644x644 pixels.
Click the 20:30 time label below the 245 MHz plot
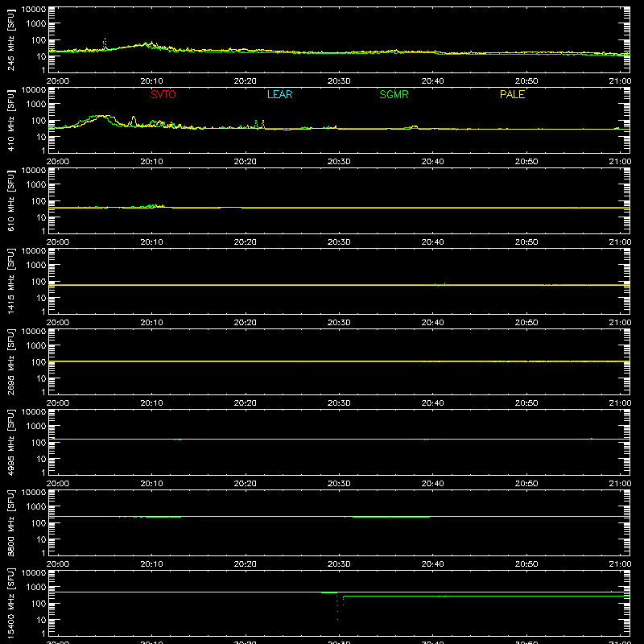click(x=339, y=81)
